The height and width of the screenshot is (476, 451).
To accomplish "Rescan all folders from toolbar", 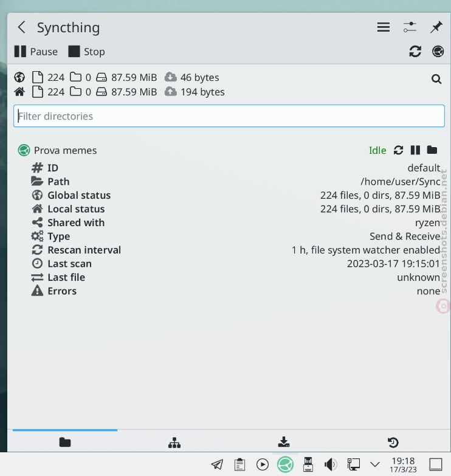I will [x=415, y=51].
